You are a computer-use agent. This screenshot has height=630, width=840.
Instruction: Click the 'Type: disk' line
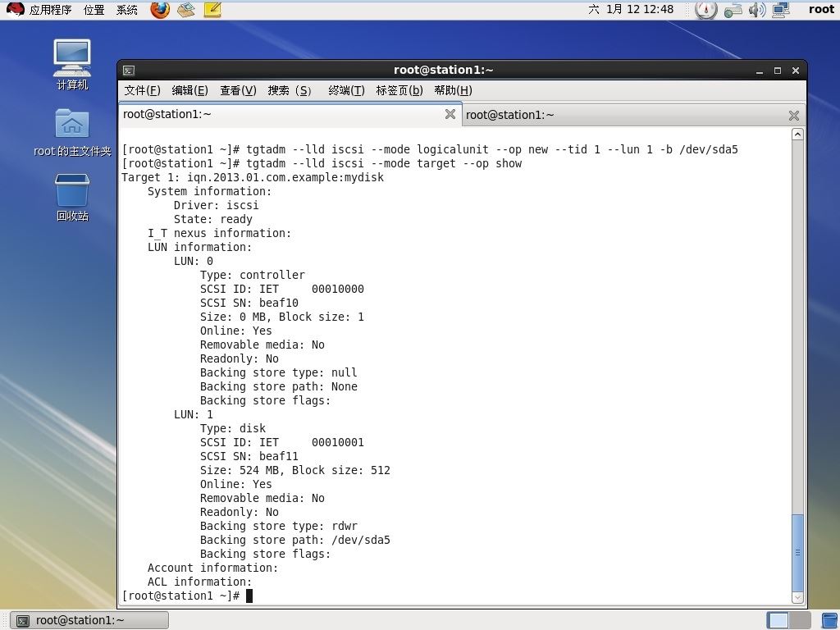[233, 428]
